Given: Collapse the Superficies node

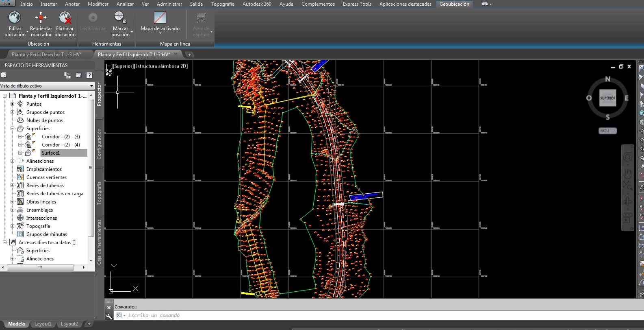Looking at the screenshot, I should [x=13, y=129].
